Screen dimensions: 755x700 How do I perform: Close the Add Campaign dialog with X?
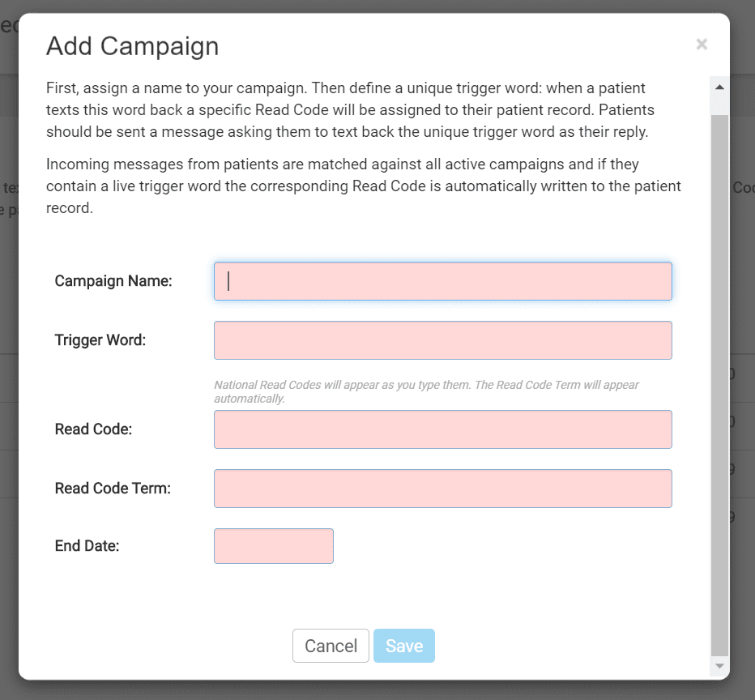702,45
